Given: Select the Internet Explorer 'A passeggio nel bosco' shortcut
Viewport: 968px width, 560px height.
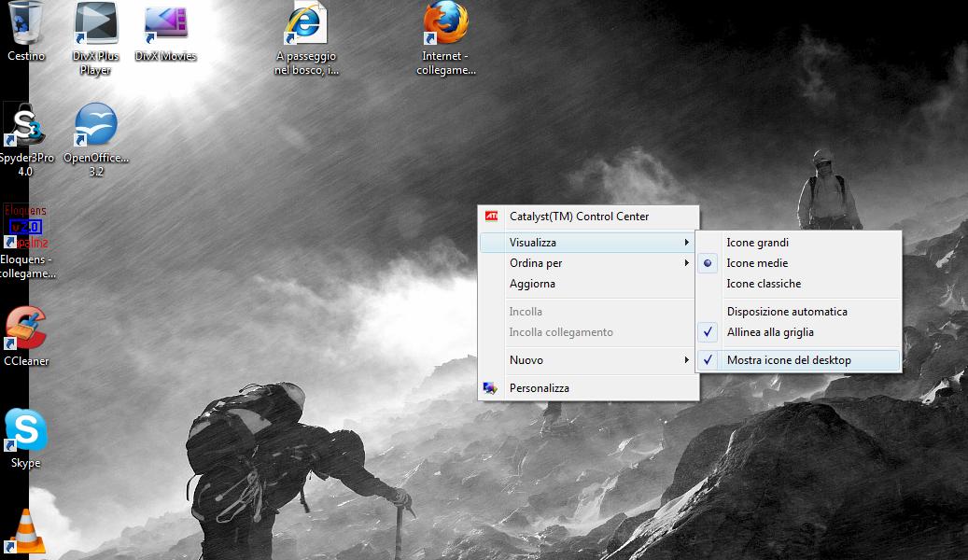Looking at the screenshot, I should (x=306, y=25).
